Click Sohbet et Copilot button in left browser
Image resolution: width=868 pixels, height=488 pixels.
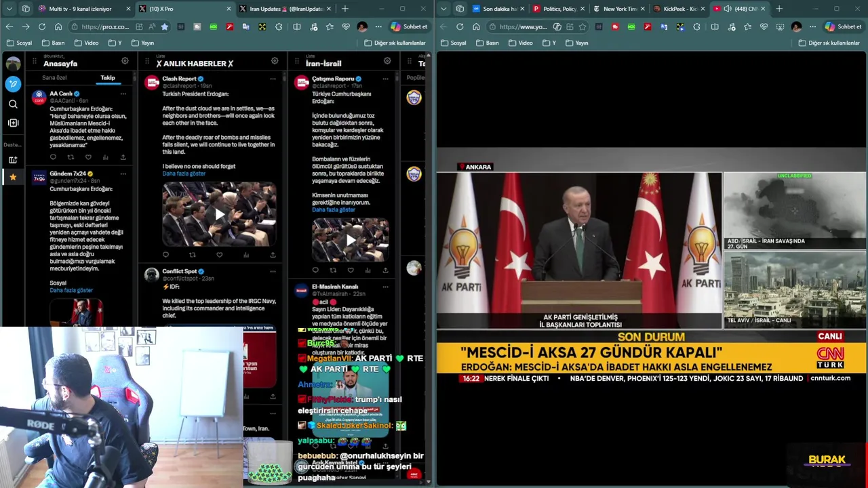pyautogui.click(x=409, y=26)
